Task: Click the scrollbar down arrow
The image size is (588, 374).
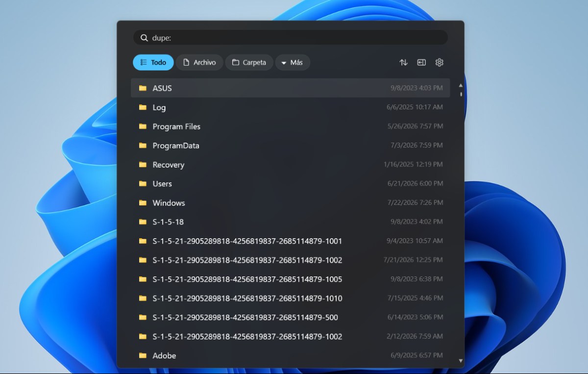Action: click(461, 361)
